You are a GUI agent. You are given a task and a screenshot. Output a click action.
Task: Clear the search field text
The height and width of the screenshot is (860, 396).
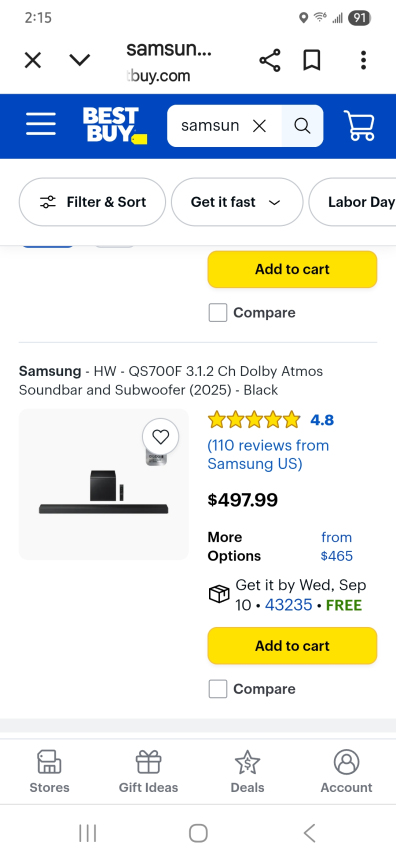click(259, 126)
